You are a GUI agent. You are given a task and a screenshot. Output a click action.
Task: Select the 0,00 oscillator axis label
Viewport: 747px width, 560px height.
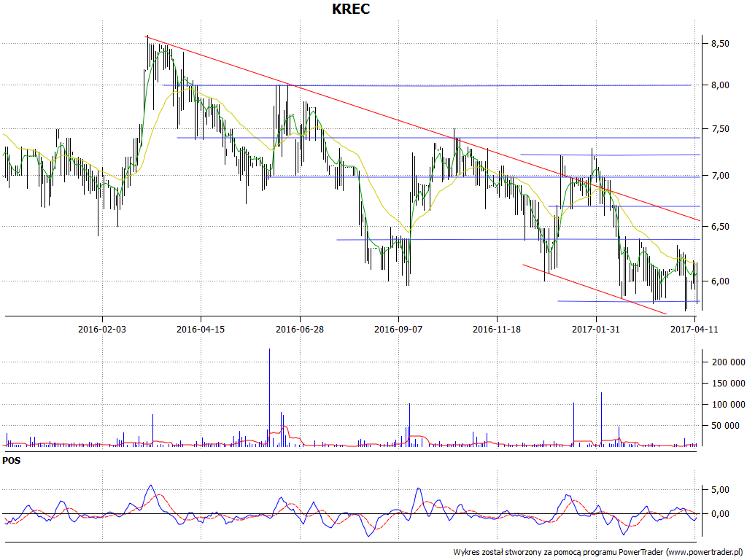(x=719, y=514)
